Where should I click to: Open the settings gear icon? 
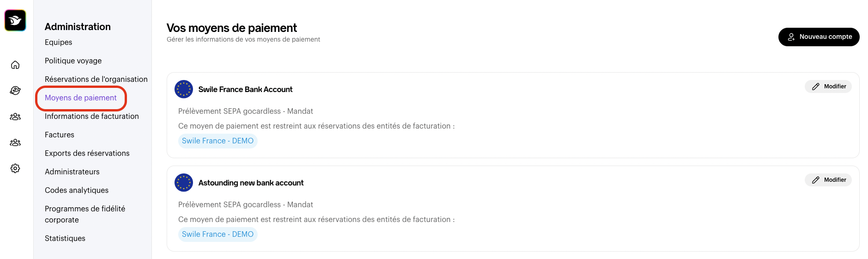point(15,168)
